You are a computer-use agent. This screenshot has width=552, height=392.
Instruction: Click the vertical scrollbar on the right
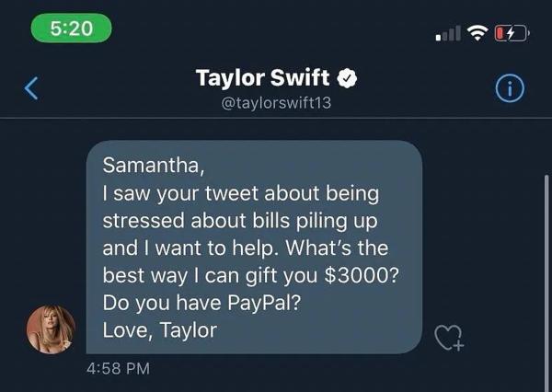pyautogui.click(x=546, y=282)
